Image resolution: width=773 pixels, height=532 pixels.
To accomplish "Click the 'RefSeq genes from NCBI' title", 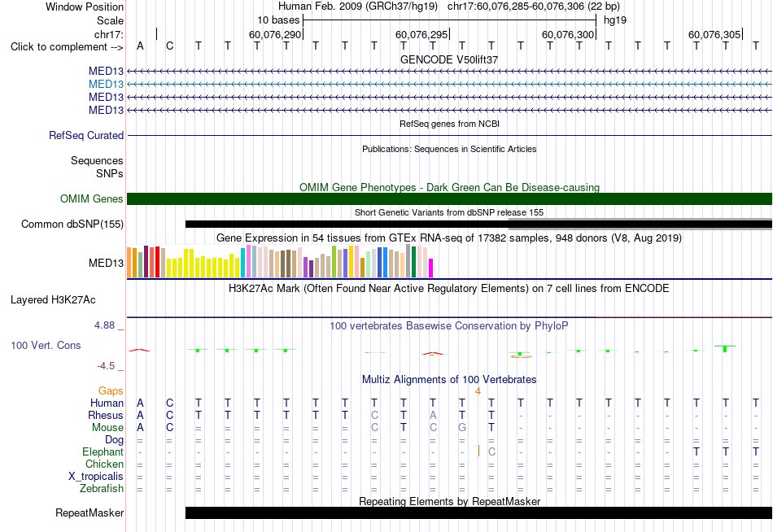I will click(x=449, y=124).
